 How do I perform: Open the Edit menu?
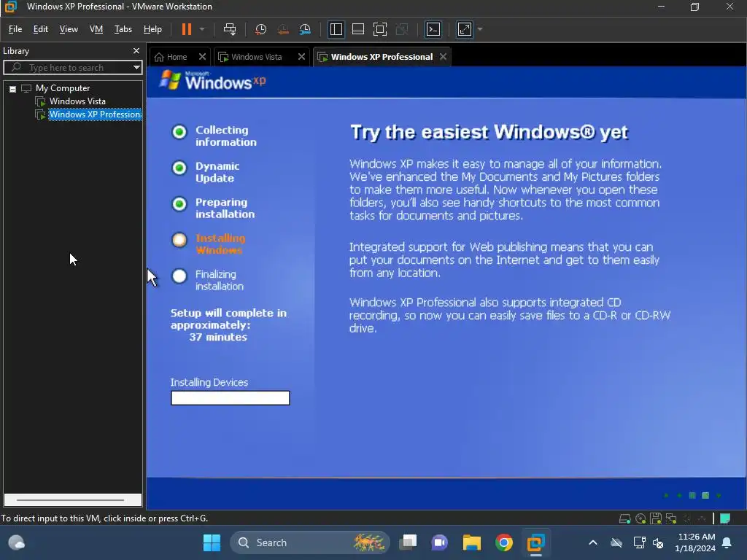pos(41,29)
